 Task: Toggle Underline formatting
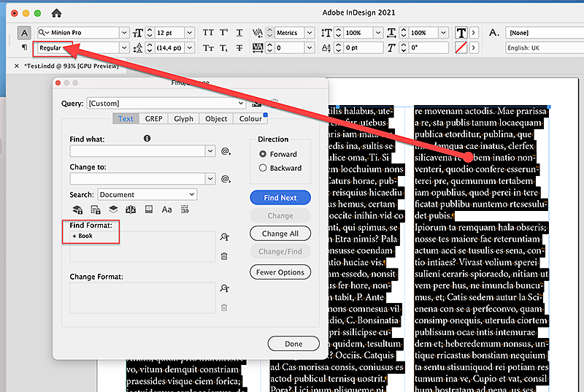(x=239, y=33)
